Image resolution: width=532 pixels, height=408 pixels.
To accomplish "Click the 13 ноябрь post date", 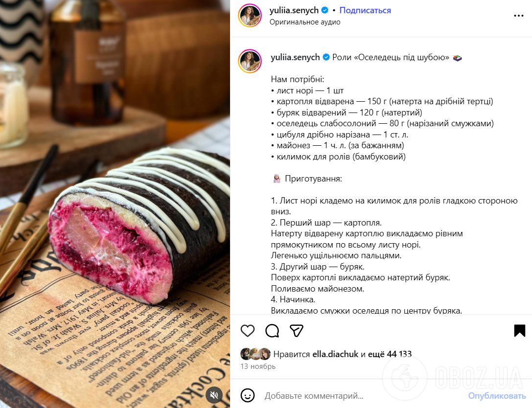I will [258, 366].
